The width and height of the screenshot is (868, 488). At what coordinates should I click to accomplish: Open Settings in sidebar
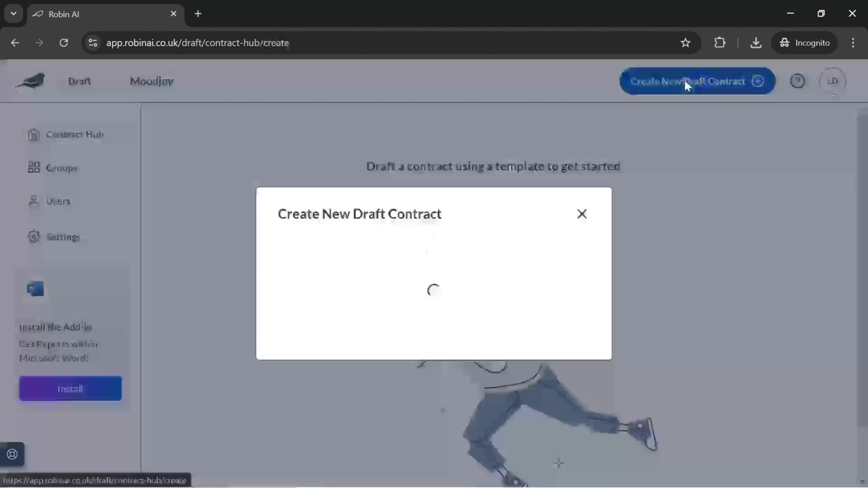[63, 237]
